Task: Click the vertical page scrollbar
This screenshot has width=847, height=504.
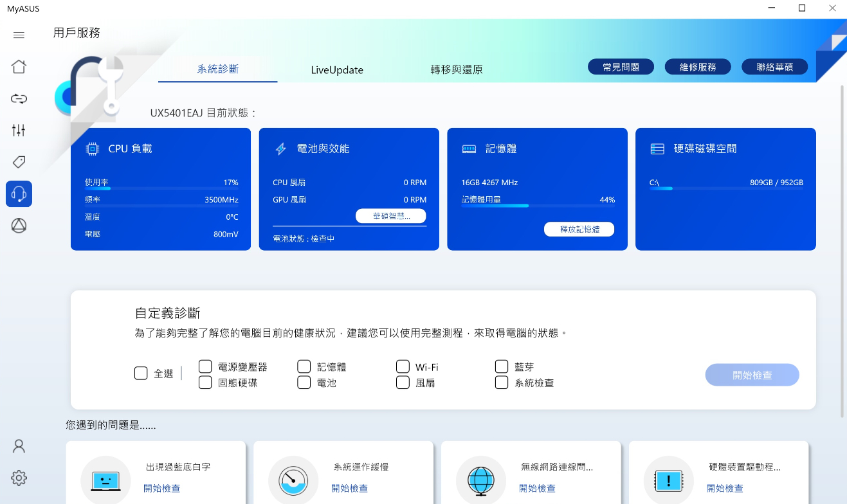Action: [842, 251]
